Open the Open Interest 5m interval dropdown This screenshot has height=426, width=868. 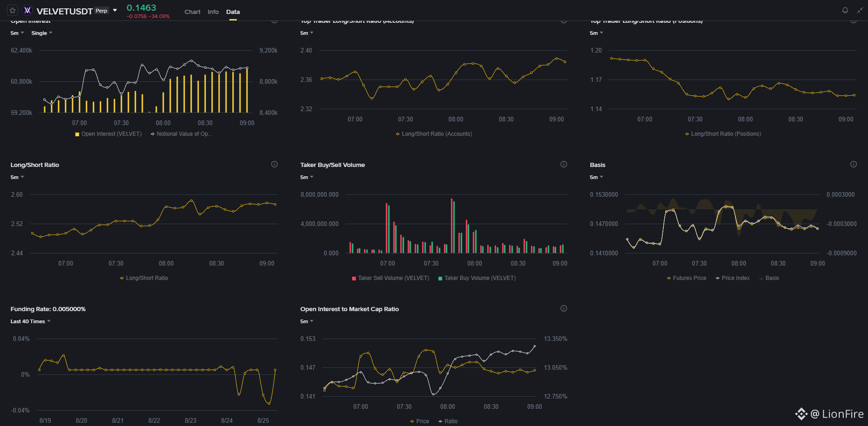17,33
